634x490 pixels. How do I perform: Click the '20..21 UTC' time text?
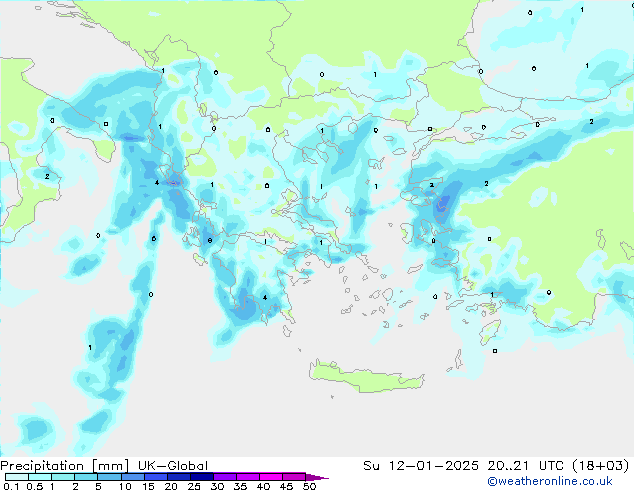pos(526,466)
